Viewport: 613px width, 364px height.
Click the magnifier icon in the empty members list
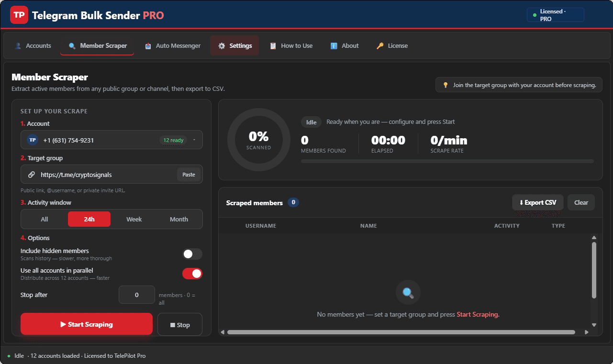(x=408, y=292)
